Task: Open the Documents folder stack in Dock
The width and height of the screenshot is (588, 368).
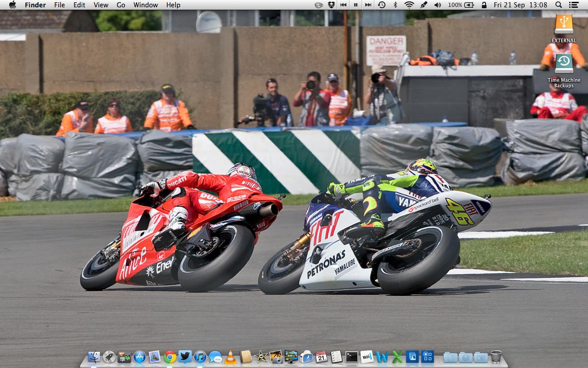Action: tap(451, 356)
